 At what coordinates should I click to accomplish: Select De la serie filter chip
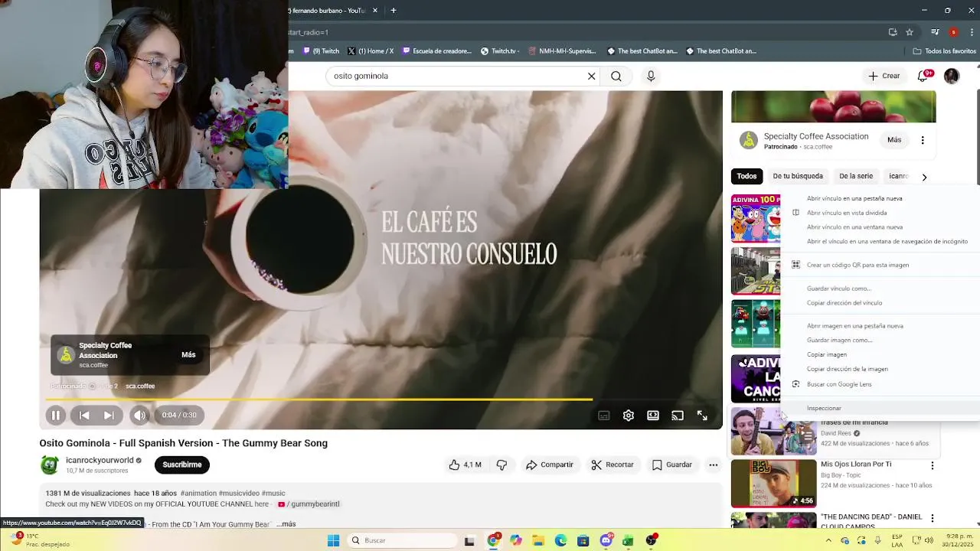[856, 176]
